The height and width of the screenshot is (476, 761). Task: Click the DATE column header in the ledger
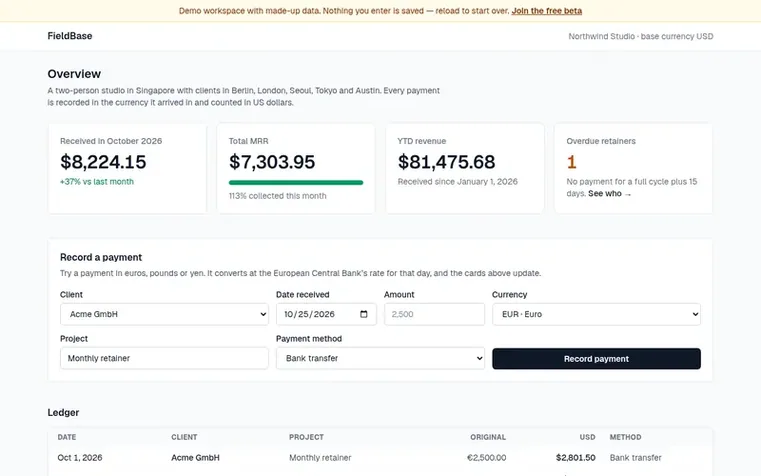pos(66,437)
